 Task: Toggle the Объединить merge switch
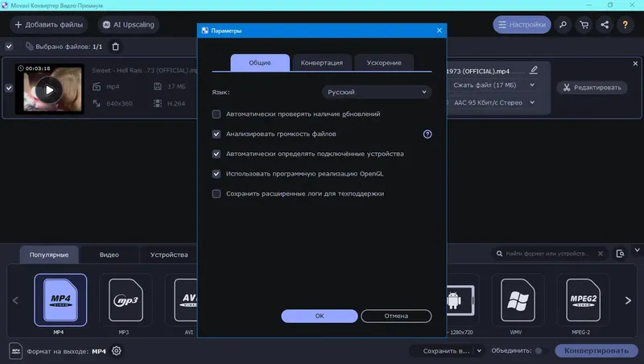point(540,351)
